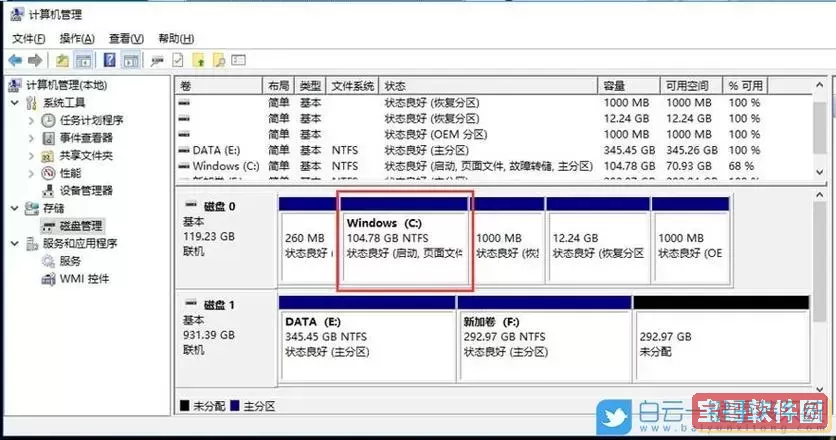Click the 存储 storage icon in tree
This screenshot has height=440, width=836.
tap(32, 208)
